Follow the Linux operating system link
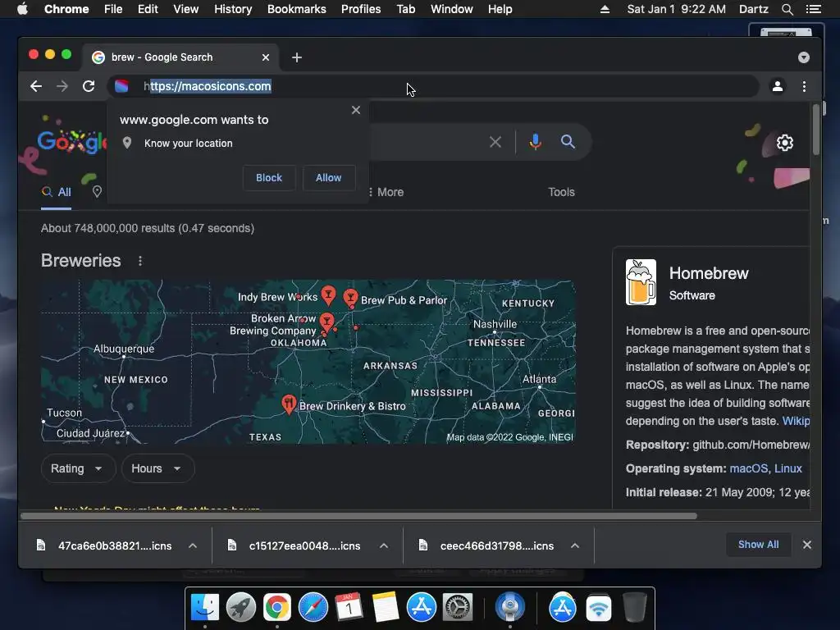 pos(788,468)
